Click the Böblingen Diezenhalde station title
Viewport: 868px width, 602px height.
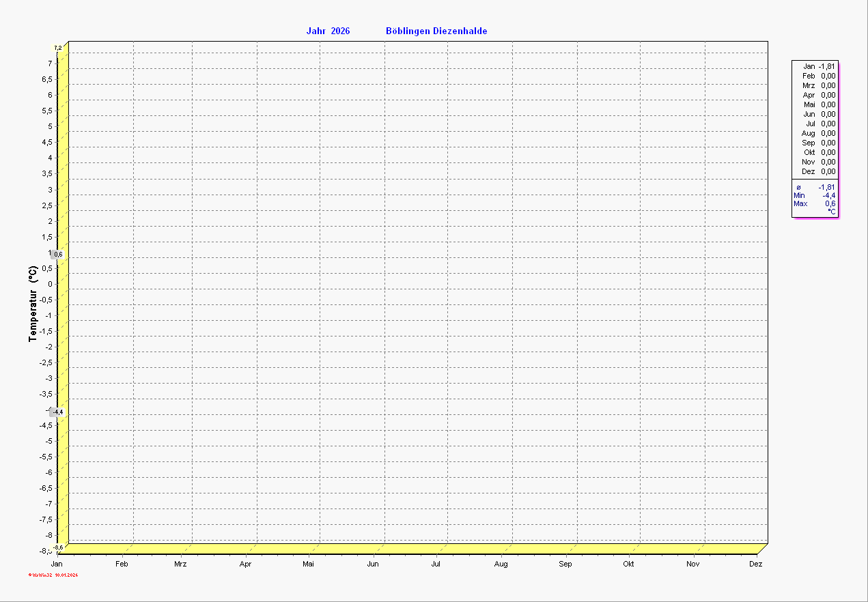[436, 31]
